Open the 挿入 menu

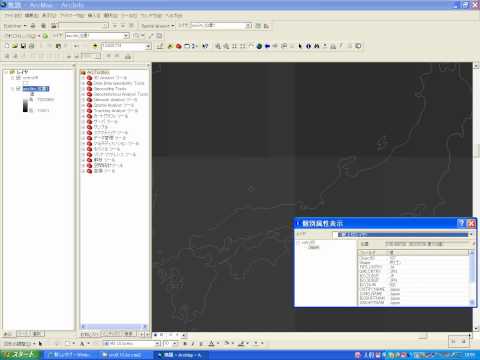click(94, 15)
